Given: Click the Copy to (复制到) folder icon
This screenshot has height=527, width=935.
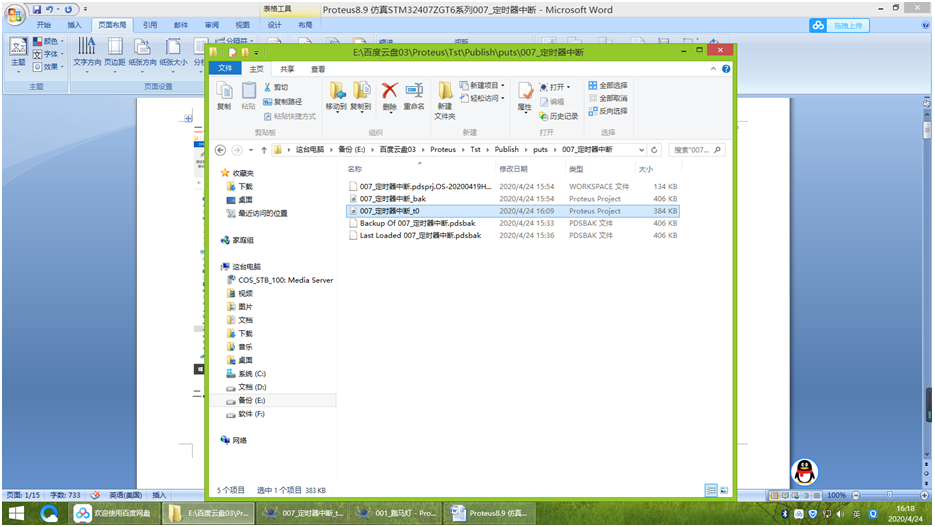Looking at the screenshot, I should [361, 91].
